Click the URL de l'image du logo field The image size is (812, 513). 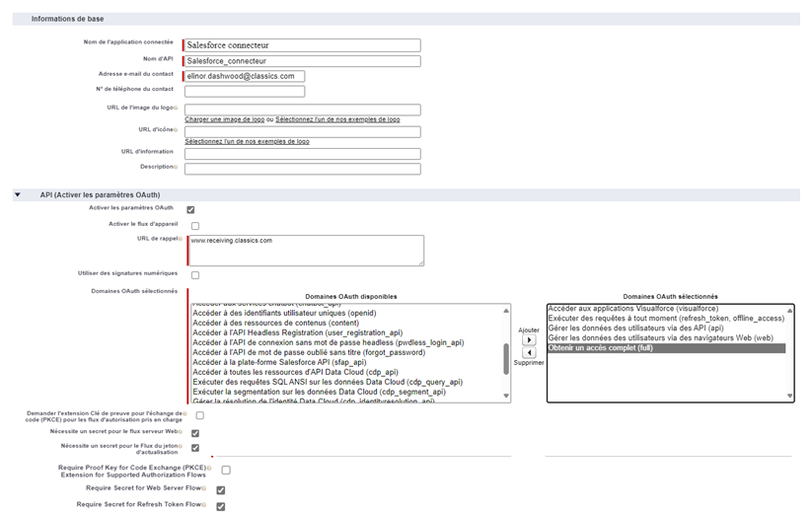click(x=303, y=110)
